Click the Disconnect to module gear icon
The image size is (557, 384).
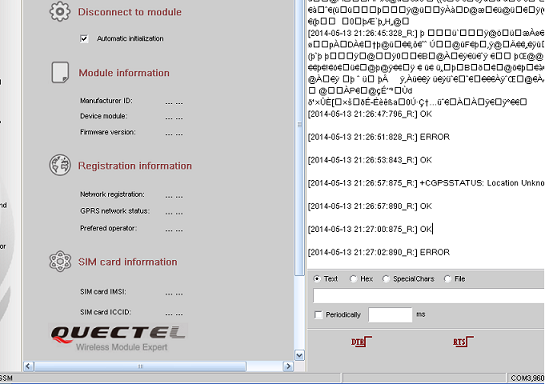click(60, 11)
